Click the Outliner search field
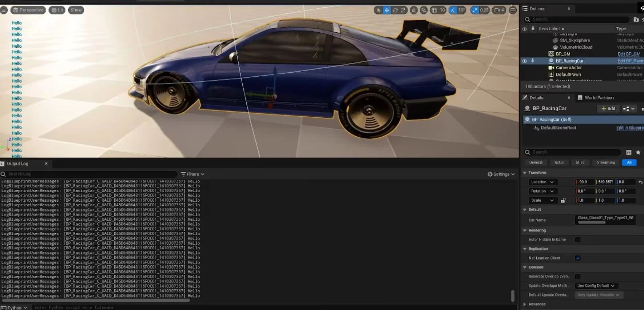This screenshot has height=310, width=644. pyautogui.click(x=577, y=19)
